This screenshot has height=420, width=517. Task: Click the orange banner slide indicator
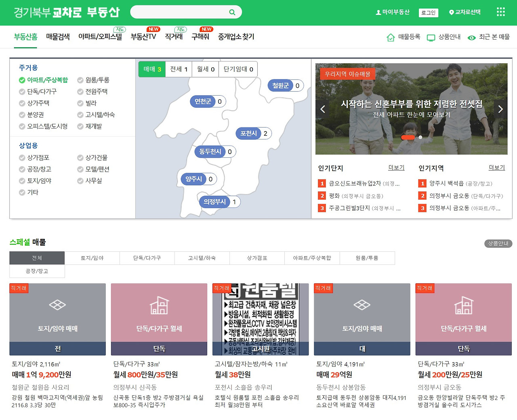pos(408,138)
